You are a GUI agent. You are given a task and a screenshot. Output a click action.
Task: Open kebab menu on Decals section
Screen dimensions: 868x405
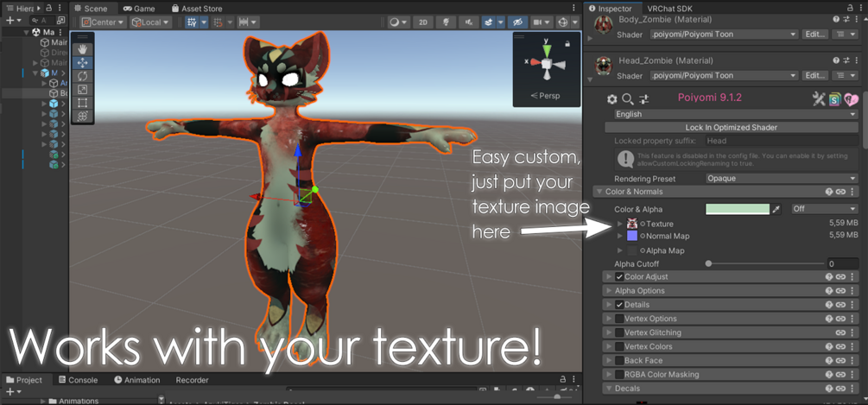(852, 389)
